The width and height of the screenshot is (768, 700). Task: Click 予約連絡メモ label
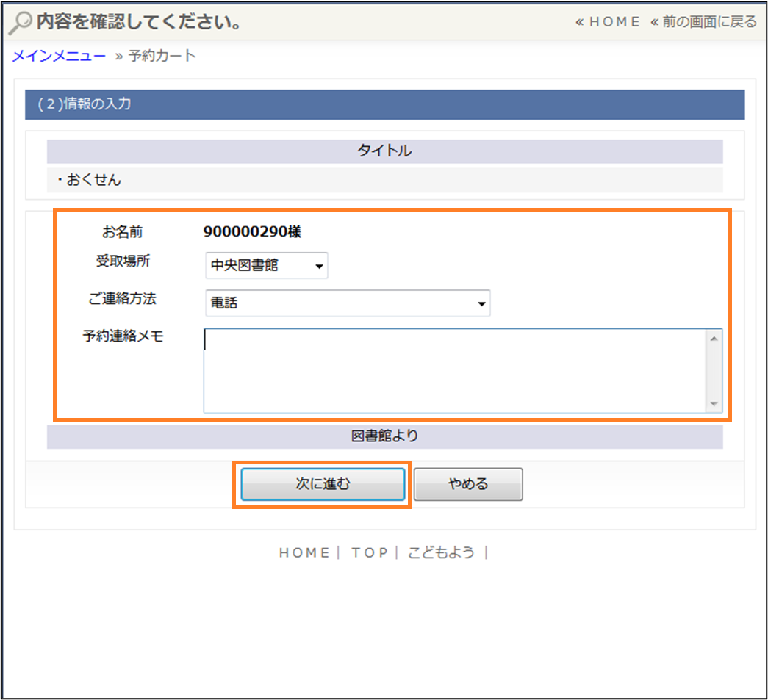pyautogui.click(x=123, y=336)
